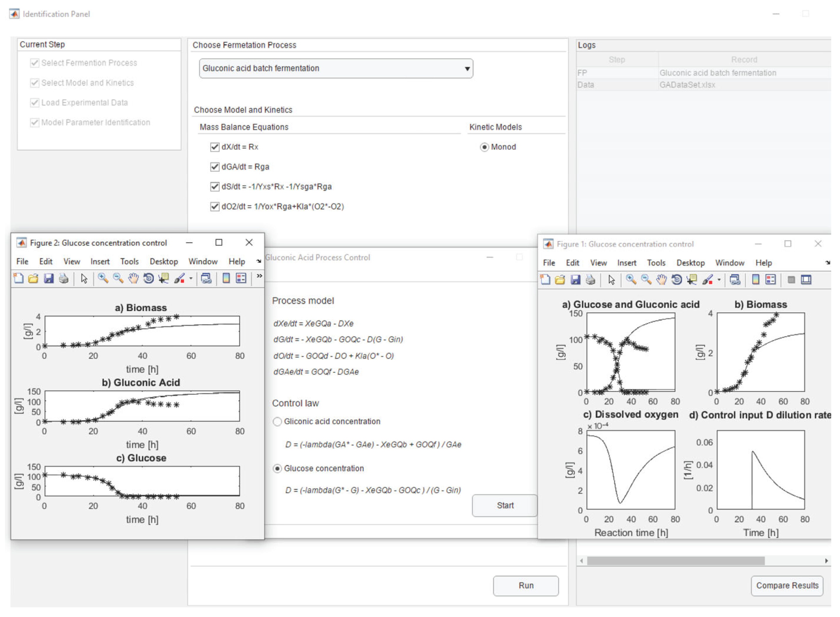
Task: Toggle the dO2/dt mass balance checkbox
Action: (x=215, y=207)
